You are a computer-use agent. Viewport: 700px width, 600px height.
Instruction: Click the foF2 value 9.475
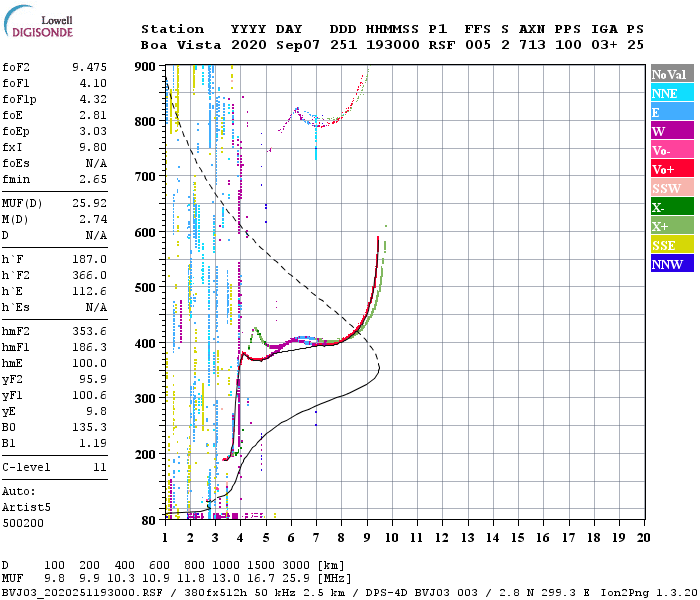coord(89,67)
